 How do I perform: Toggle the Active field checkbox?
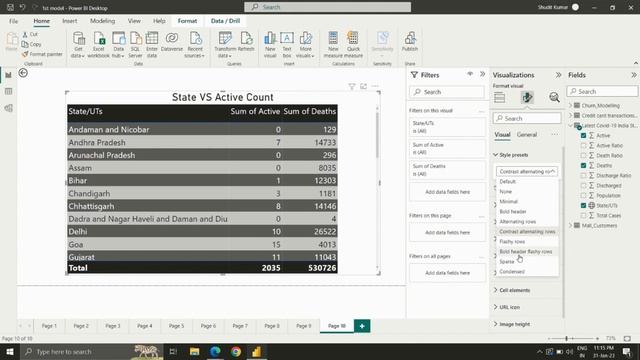[x=583, y=136]
